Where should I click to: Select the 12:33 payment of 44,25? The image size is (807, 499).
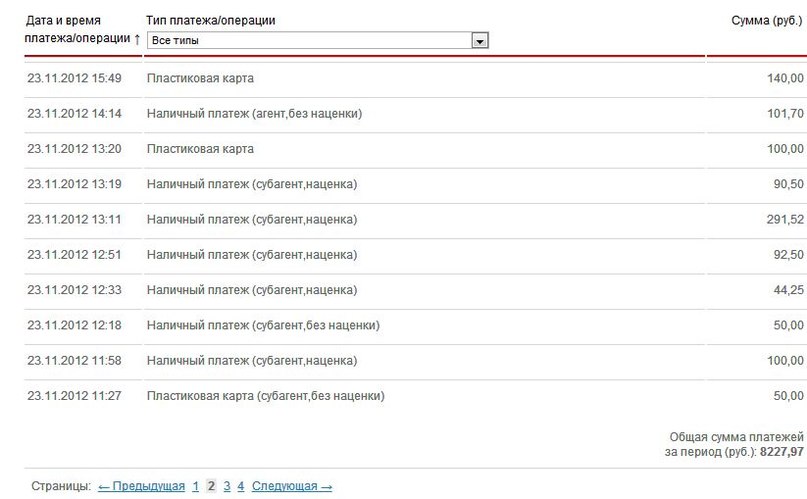pyautogui.click(x=415, y=290)
